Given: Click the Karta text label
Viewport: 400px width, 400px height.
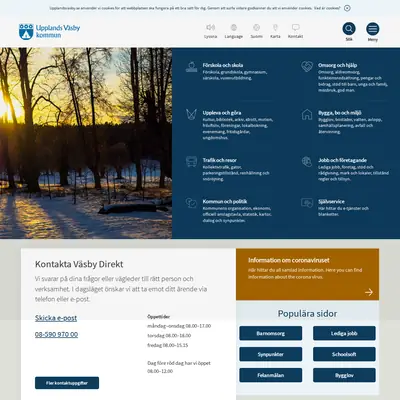Looking at the screenshot, I should [x=275, y=36].
